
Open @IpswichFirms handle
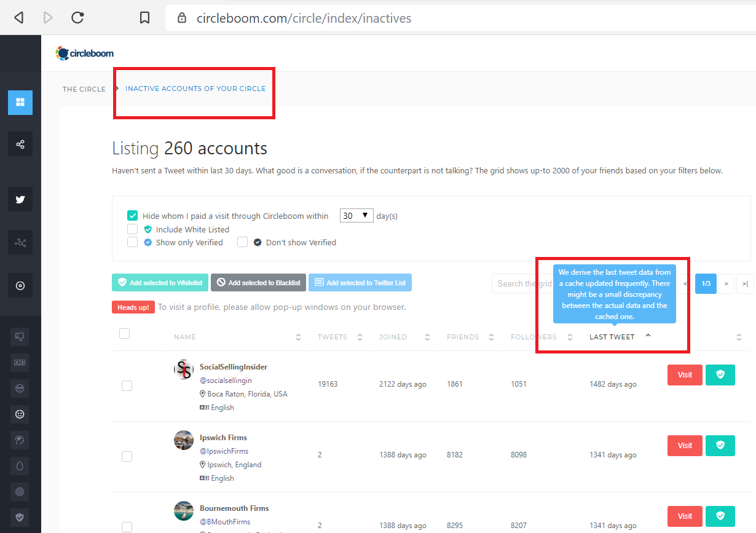[224, 451]
